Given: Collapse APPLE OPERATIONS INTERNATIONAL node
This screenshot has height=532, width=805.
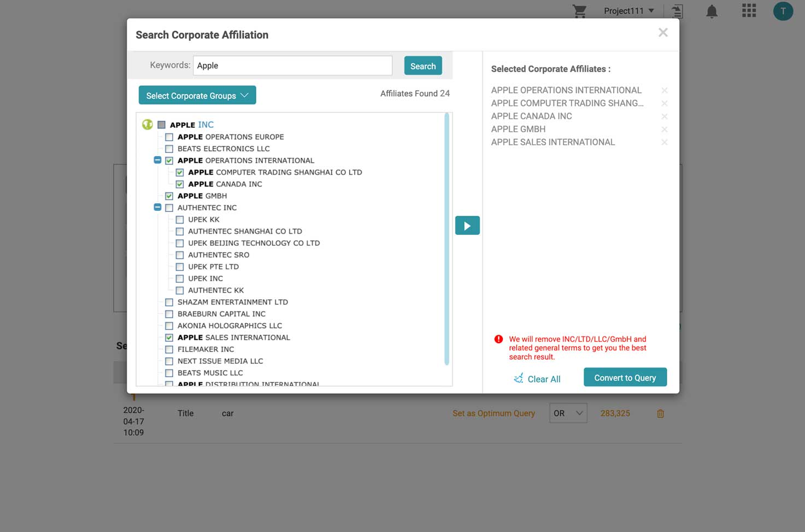Looking at the screenshot, I should pos(157,160).
